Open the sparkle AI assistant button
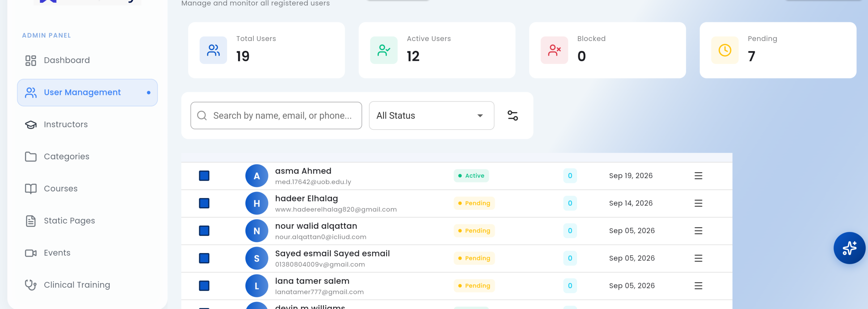868x309 pixels. click(849, 248)
